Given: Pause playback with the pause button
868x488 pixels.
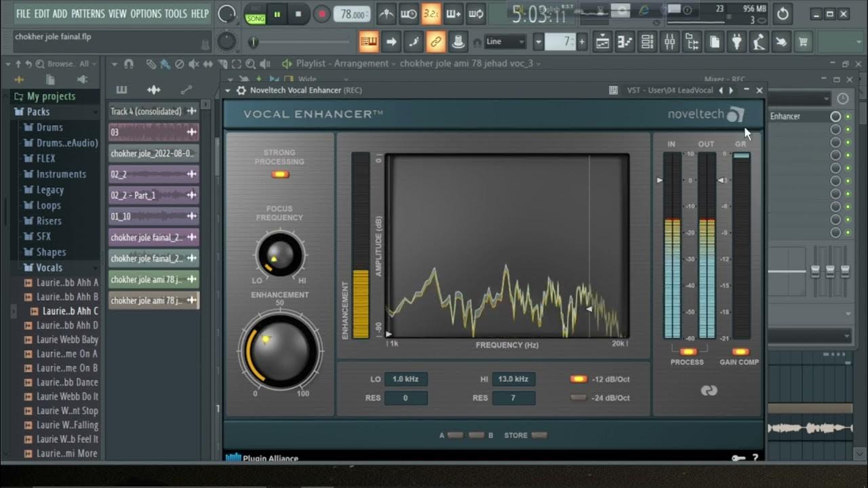Looking at the screenshot, I should click(277, 14).
